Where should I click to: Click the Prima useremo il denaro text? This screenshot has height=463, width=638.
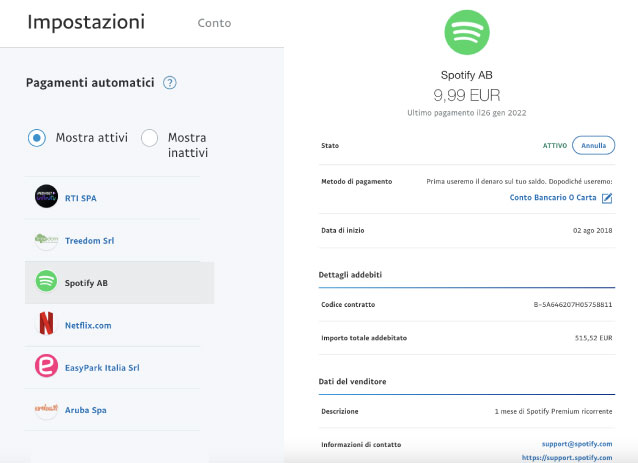click(x=519, y=181)
